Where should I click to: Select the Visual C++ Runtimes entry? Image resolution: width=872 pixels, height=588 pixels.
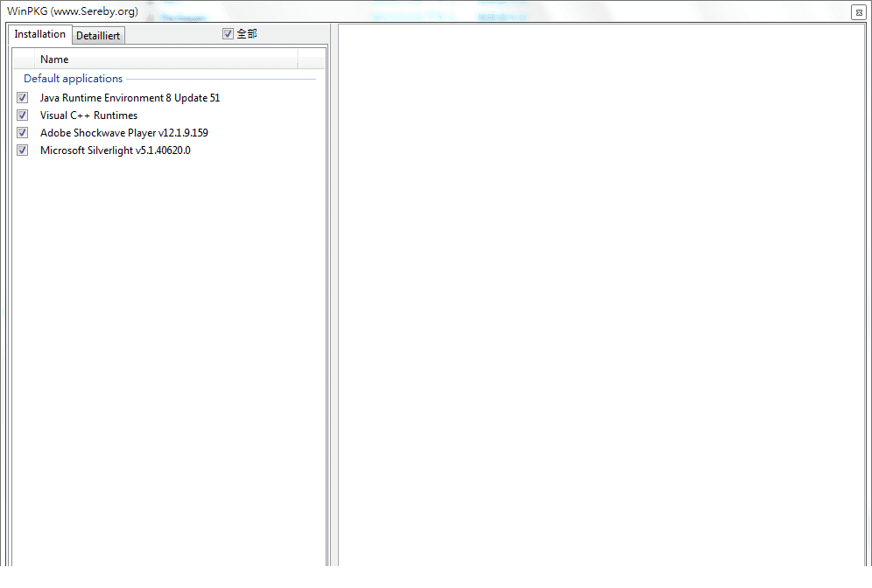88,115
